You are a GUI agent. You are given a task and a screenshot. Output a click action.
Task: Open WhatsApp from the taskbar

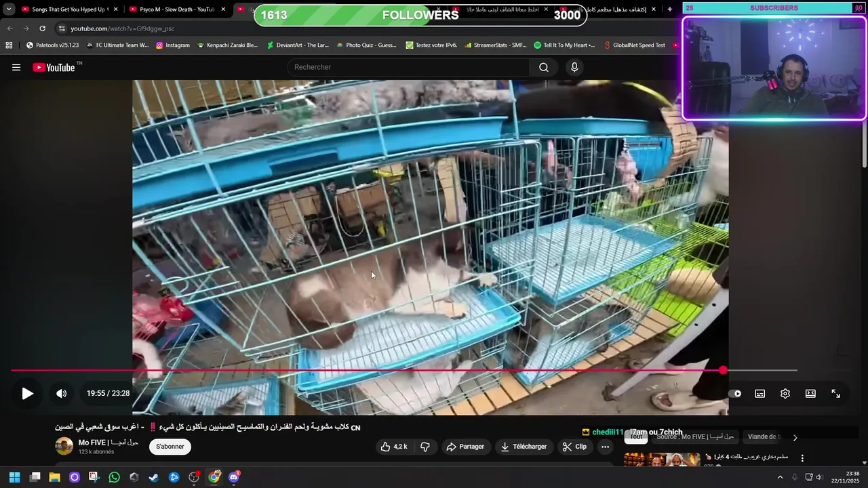pyautogui.click(x=114, y=477)
